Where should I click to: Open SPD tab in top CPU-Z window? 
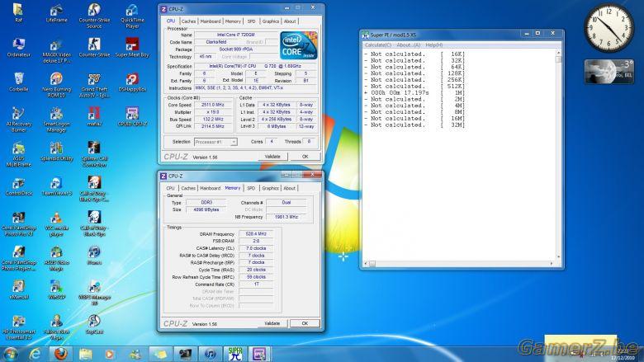[x=251, y=21]
